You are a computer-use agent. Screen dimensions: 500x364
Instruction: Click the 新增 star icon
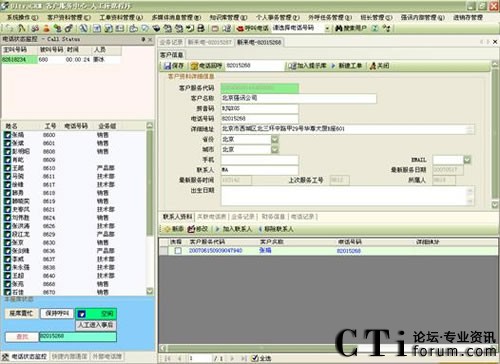pyautogui.click(x=167, y=229)
